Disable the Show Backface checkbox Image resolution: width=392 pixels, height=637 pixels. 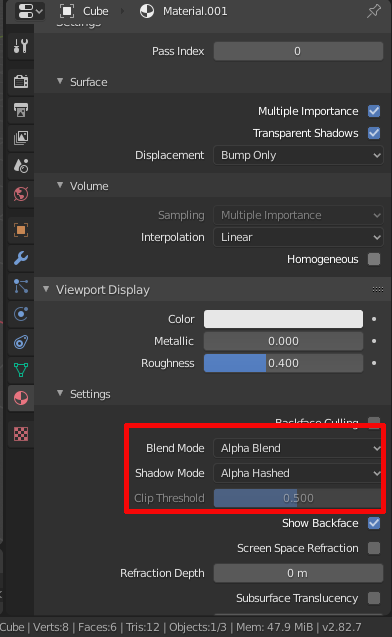click(x=374, y=523)
